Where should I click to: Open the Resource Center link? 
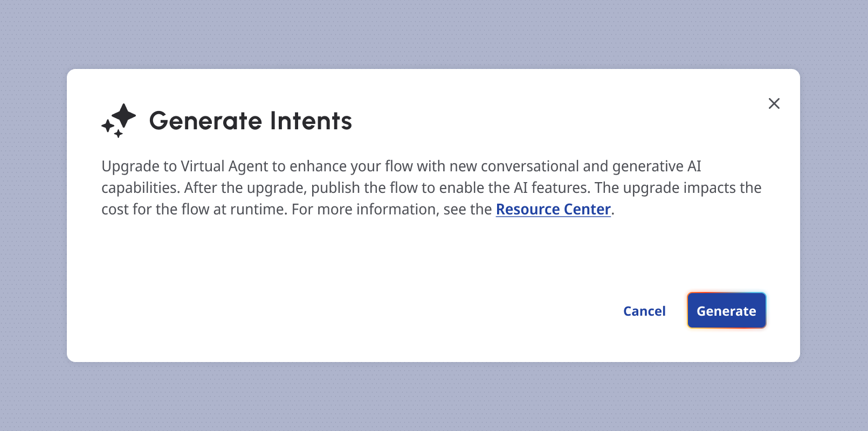pos(553,209)
